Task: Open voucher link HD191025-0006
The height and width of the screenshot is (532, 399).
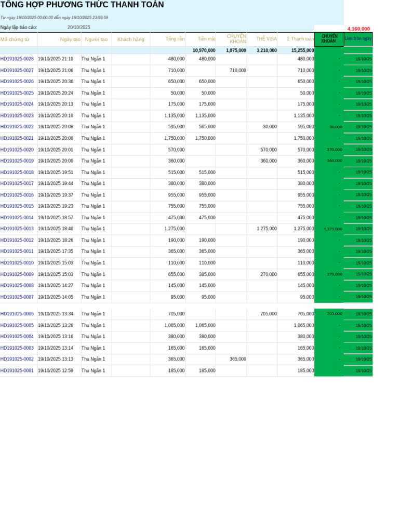Action: tap(17, 314)
